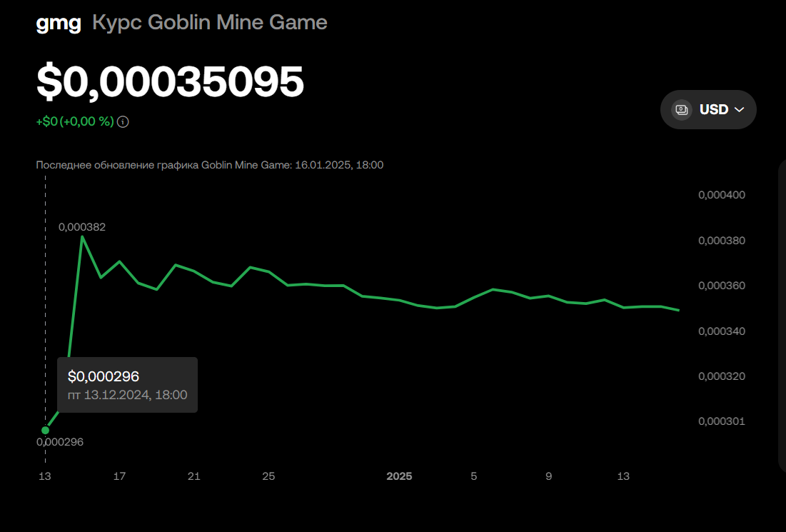786x532 pixels.
Task: Click the chart peak labeled 0,000382
Action: click(81, 236)
